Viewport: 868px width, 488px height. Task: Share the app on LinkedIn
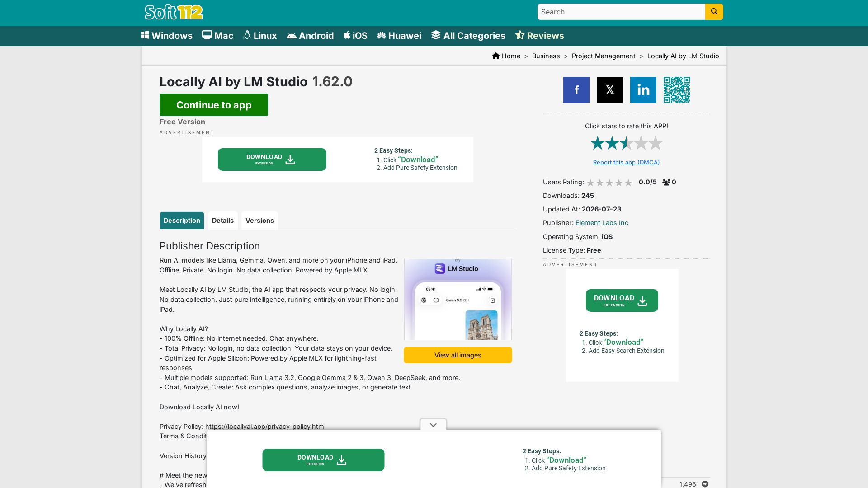[x=643, y=90]
